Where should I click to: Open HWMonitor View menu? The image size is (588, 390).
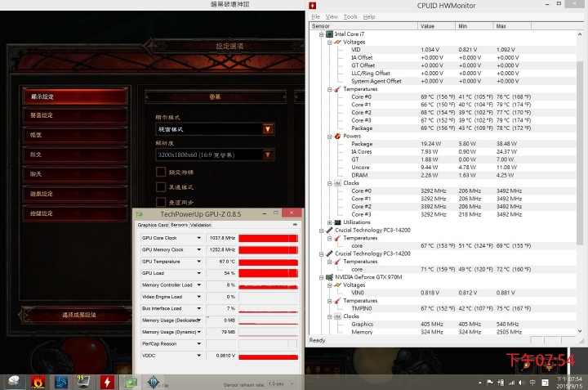coord(332,16)
